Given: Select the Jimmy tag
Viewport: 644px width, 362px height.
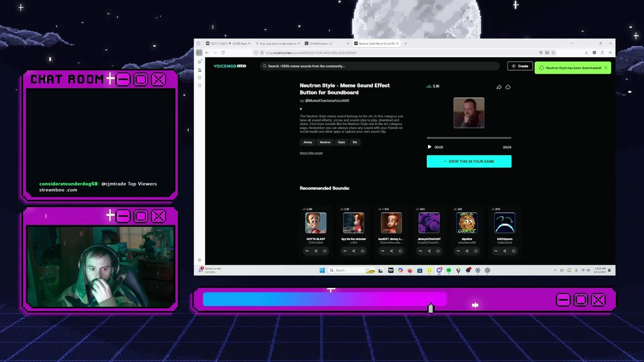Looking at the screenshot, I should [307, 142].
